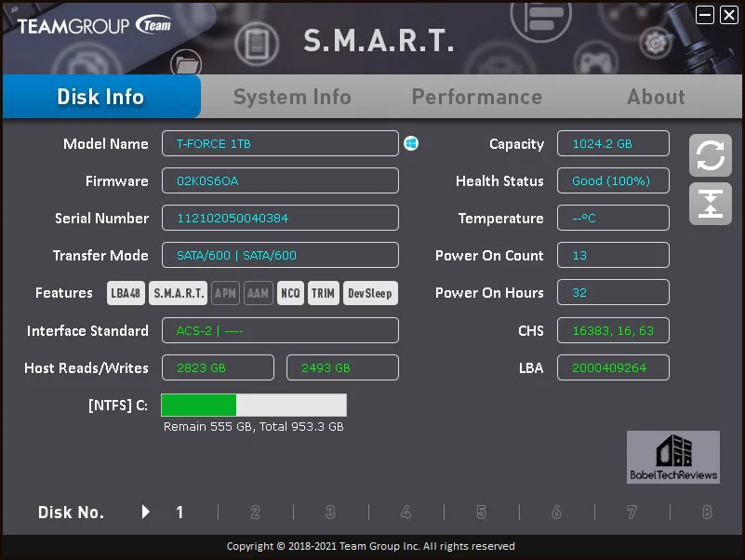745x560 pixels.
Task: Toggle the TRIM feature badge
Action: click(323, 293)
